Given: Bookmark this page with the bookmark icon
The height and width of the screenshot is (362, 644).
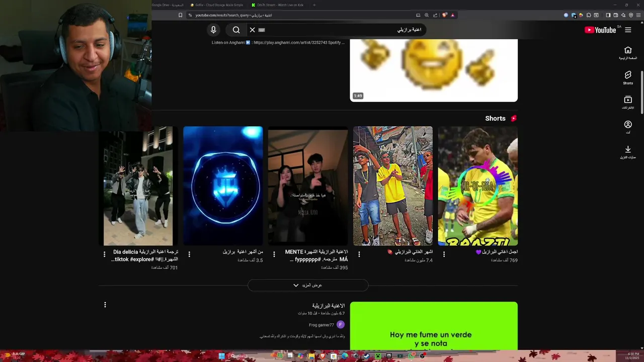Looking at the screenshot, I should pos(180,15).
